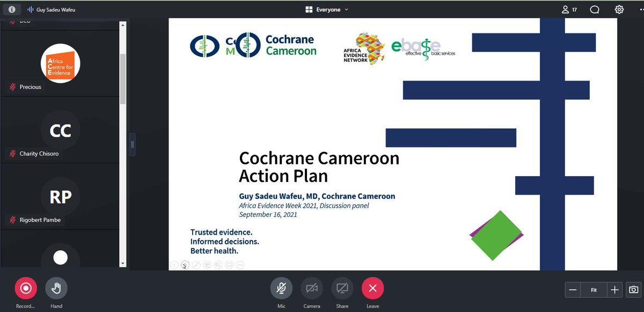
Task: Click the speaker name Guy Sadeu Wafeu
Action: [56, 10]
